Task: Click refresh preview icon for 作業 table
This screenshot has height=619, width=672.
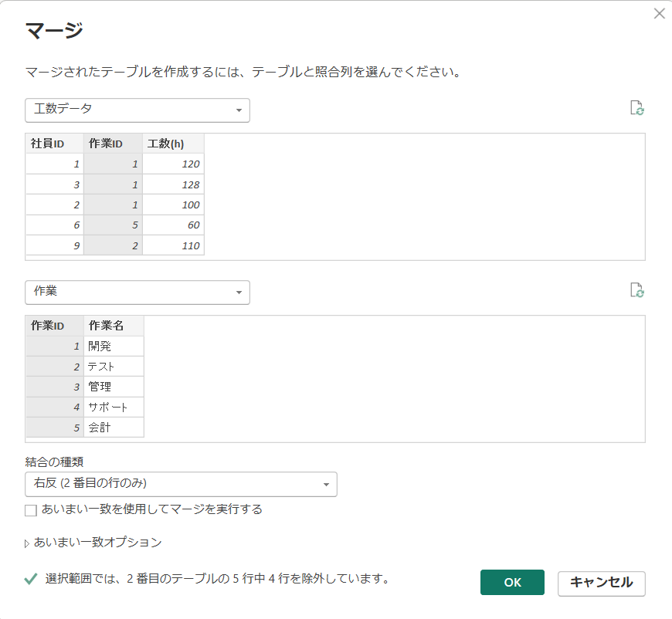Action: 636,290
